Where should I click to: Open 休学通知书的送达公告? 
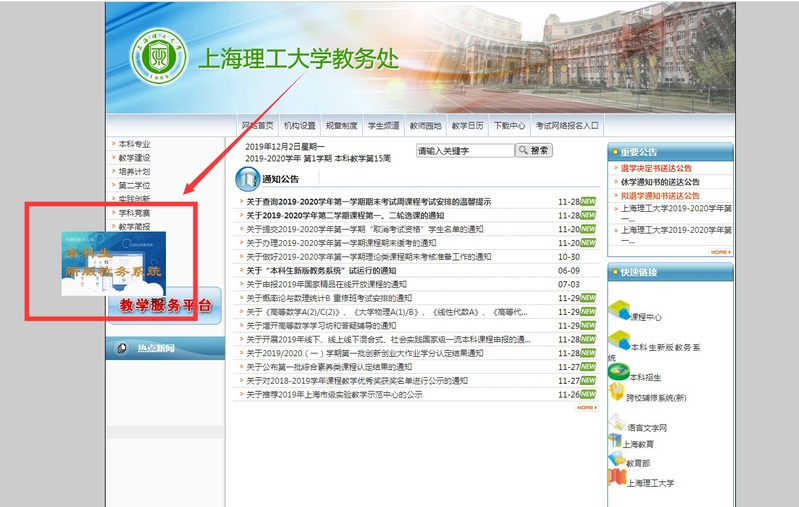[x=660, y=182]
